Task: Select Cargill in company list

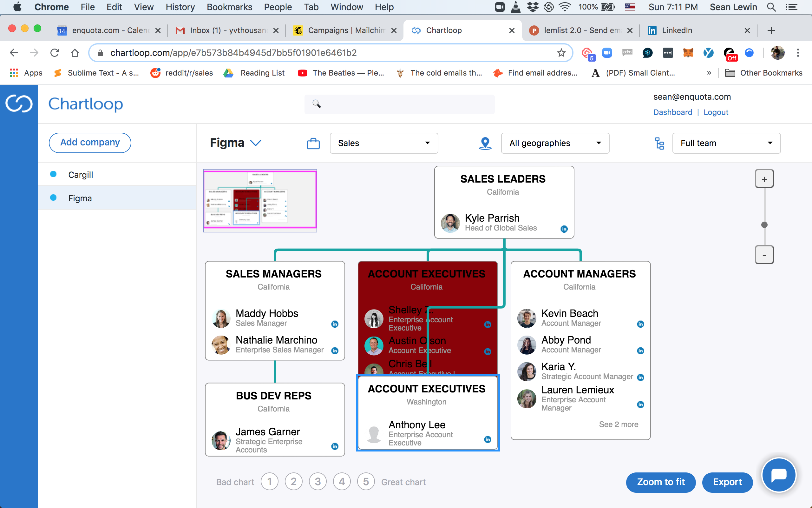Action: point(117,174)
